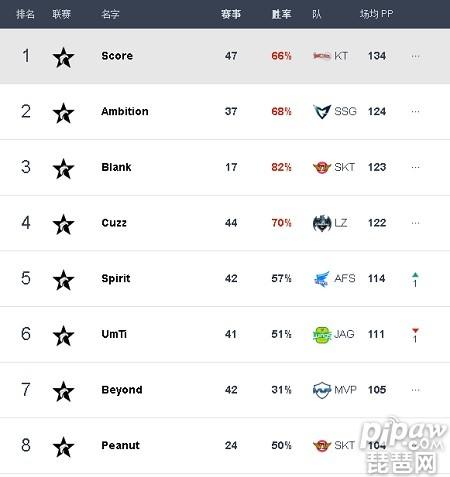Sort by the 胜率 column header
Image resolution: width=450 pixels, height=477 pixels.
tap(281, 14)
